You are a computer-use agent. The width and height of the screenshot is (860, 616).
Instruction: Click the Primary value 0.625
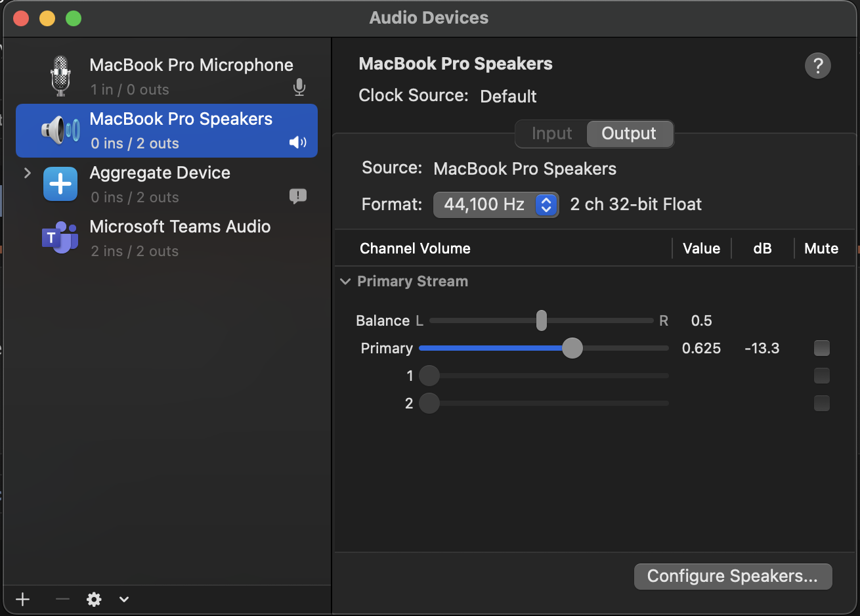tap(701, 348)
